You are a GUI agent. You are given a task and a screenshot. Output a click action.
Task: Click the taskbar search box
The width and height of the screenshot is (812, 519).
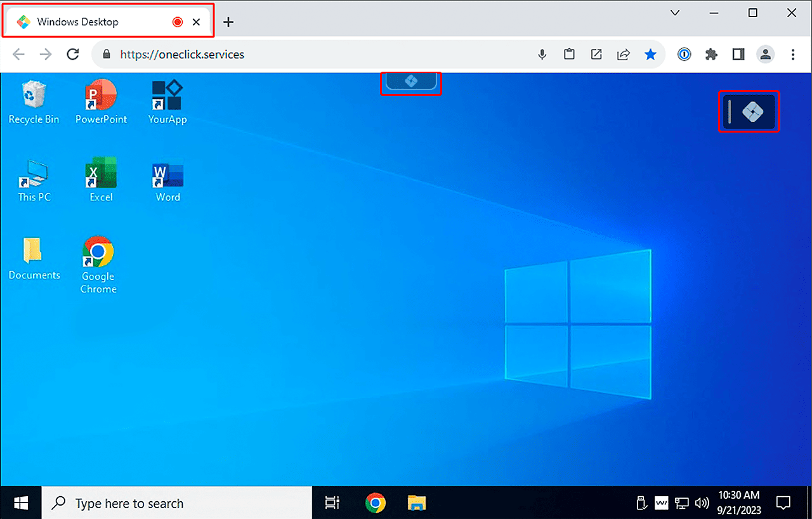pos(178,503)
